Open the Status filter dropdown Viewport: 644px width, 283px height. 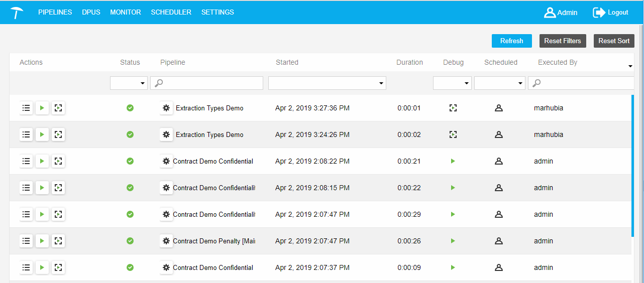[x=129, y=83]
